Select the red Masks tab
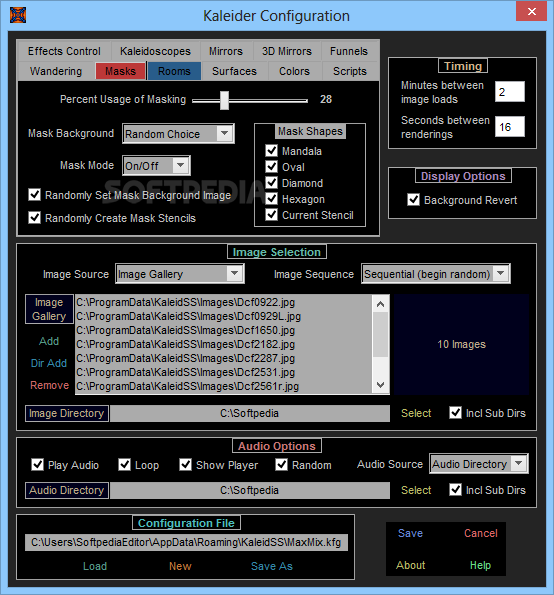 pyautogui.click(x=120, y=71)
